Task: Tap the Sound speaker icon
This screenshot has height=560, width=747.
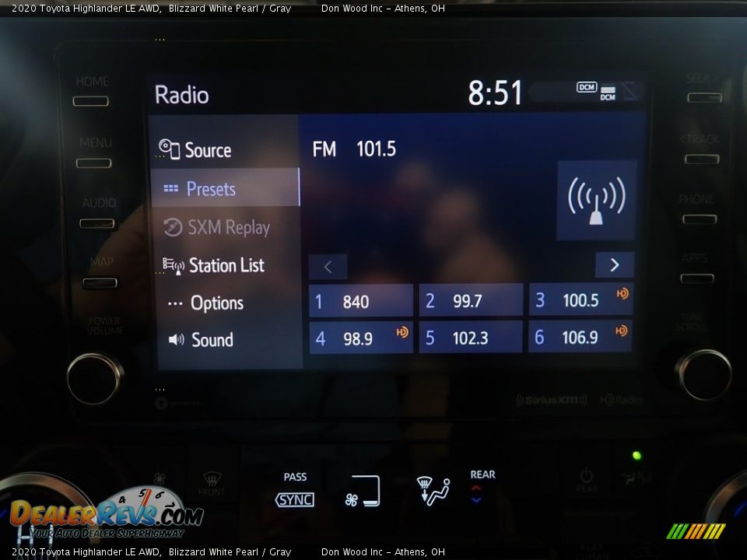Action: click(177, 340)
